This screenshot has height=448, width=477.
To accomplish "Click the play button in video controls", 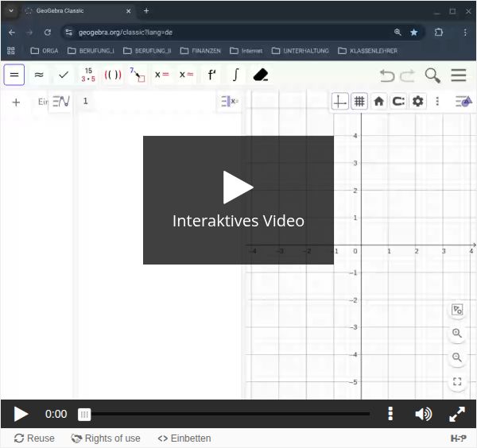I will coord(21,414).
